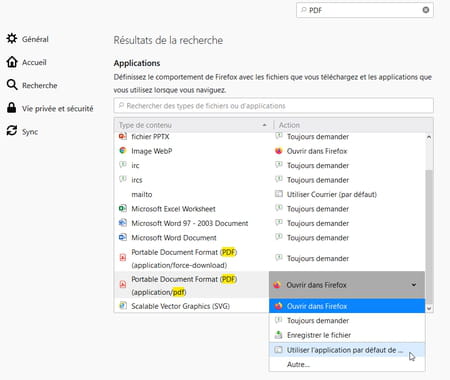Screen dimensions: 450x380
Task: Select Utiliser l'application par défaut de… option
Action: click(347, 350)
